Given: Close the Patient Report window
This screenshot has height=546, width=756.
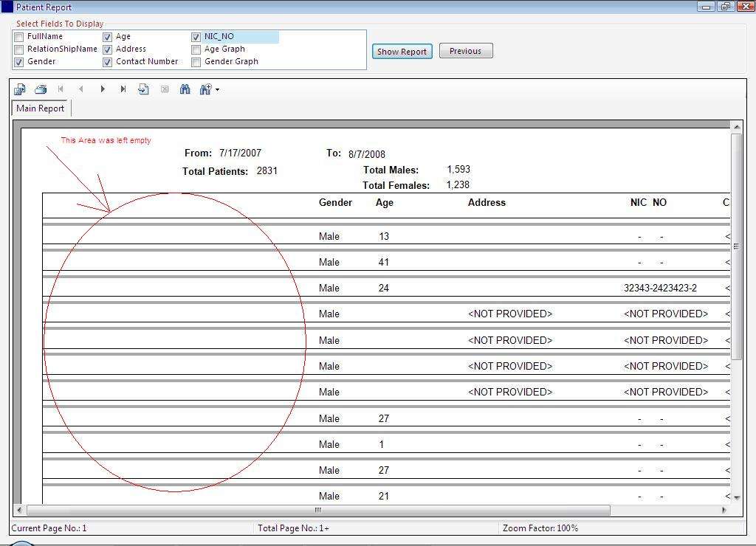Looking at the screenshot, I should (x=746, y=7).
